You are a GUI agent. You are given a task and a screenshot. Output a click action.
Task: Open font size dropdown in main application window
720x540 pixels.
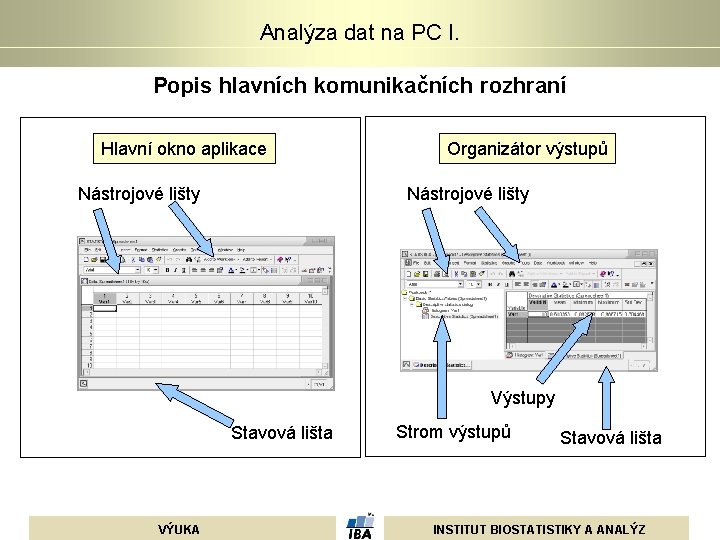[x=155, y=270]
